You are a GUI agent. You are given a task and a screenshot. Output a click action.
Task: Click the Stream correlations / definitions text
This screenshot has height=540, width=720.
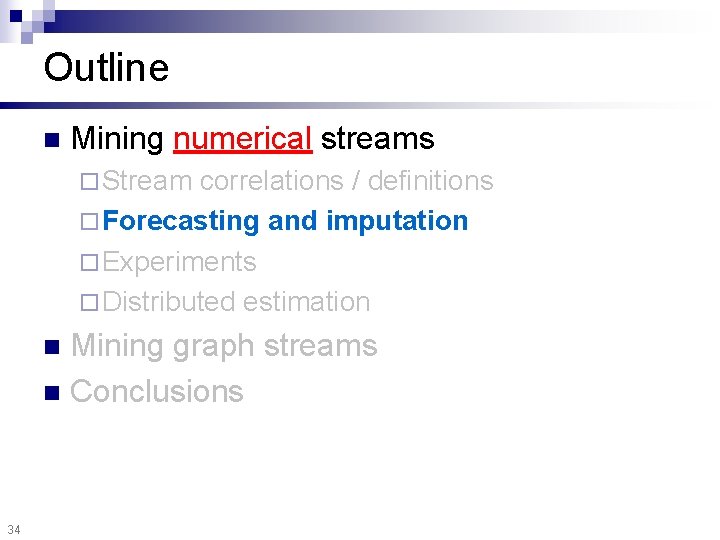coord(298,180)
